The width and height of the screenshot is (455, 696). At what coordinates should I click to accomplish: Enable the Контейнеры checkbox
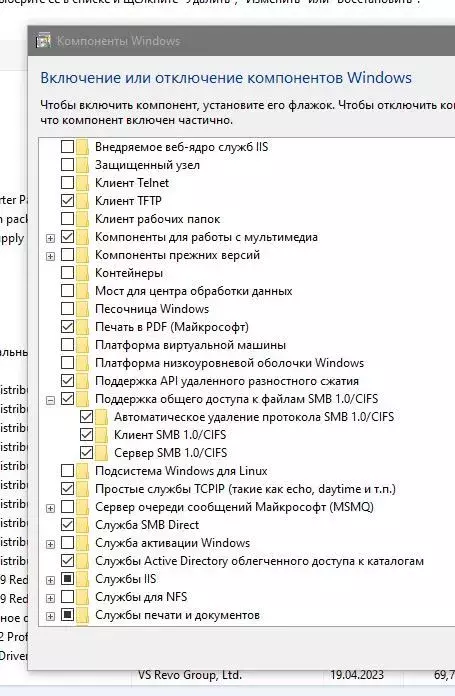[67, 273]
